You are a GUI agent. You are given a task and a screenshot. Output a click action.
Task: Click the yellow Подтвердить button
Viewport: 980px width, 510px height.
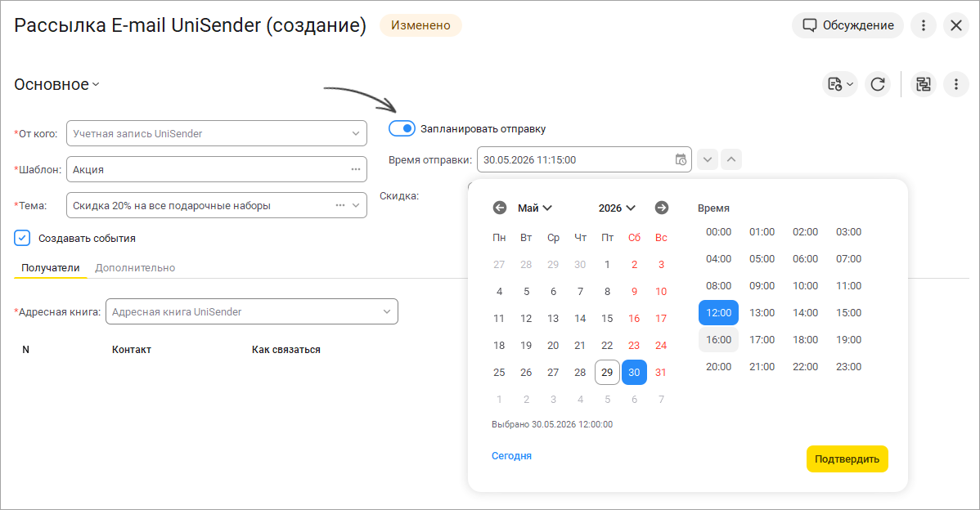(847, 459)
